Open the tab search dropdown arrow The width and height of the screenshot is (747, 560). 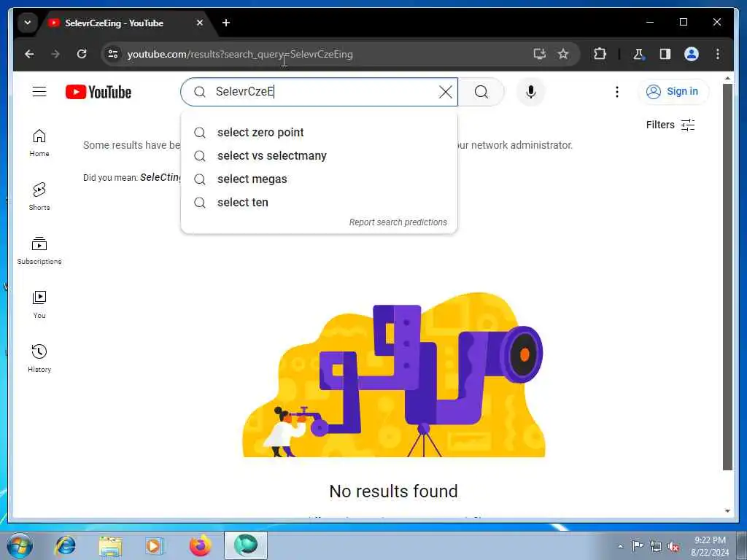[28, 23]
